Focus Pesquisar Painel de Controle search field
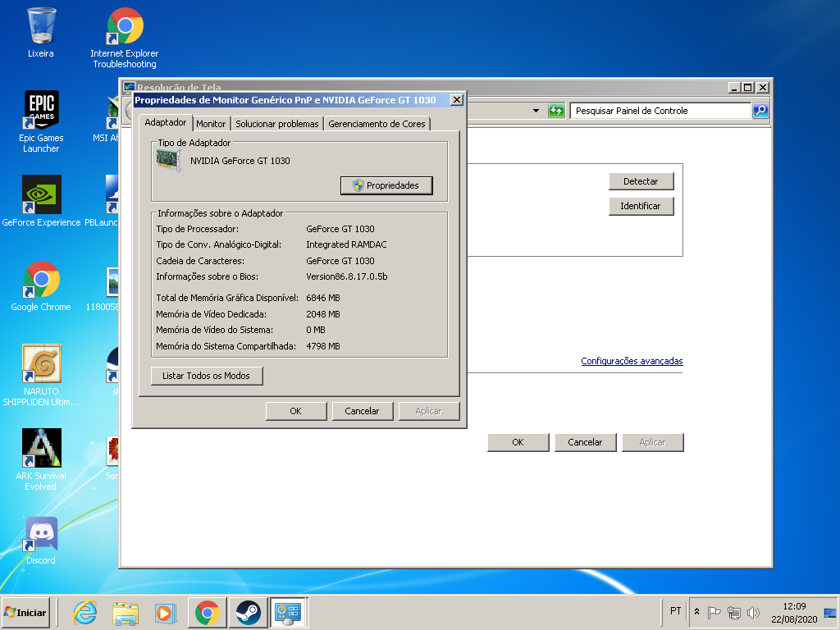The width and height of the screenshot is (840, 630). click(x=660, y=111)
